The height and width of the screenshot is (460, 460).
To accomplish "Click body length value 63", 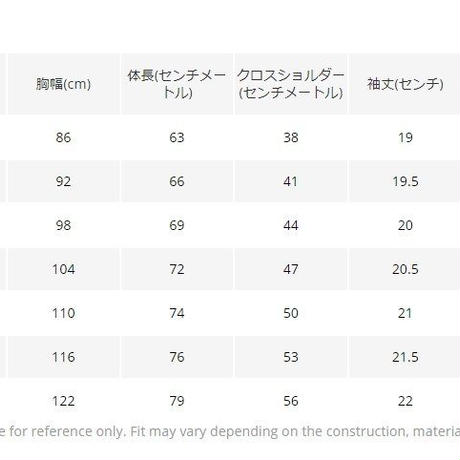I will pyautogui.click(x=177, y=137).
